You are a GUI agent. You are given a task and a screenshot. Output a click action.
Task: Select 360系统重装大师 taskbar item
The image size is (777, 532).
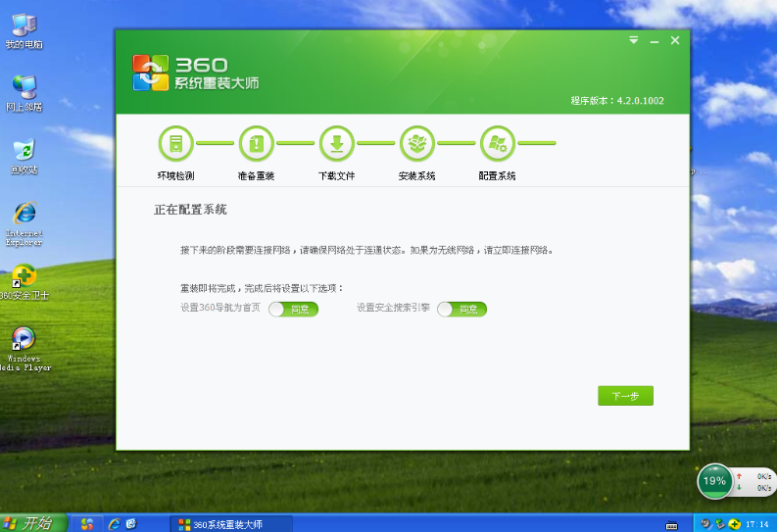pos(218,523)
